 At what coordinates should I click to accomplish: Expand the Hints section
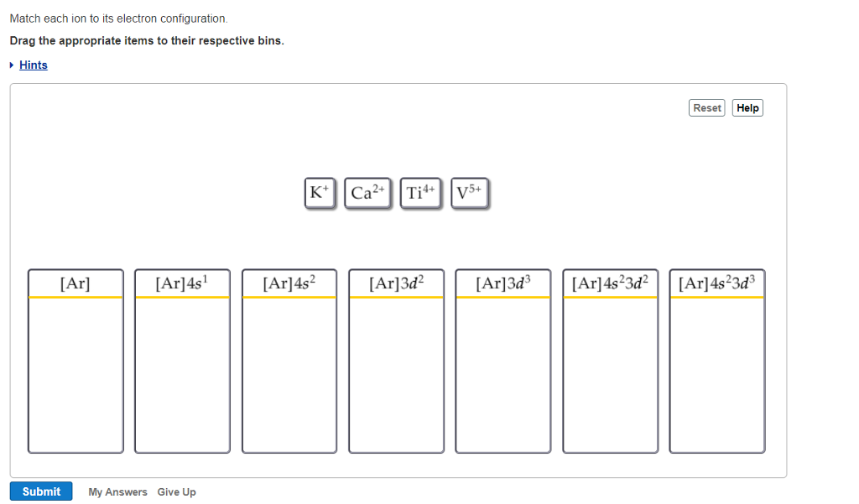(33, 65)
